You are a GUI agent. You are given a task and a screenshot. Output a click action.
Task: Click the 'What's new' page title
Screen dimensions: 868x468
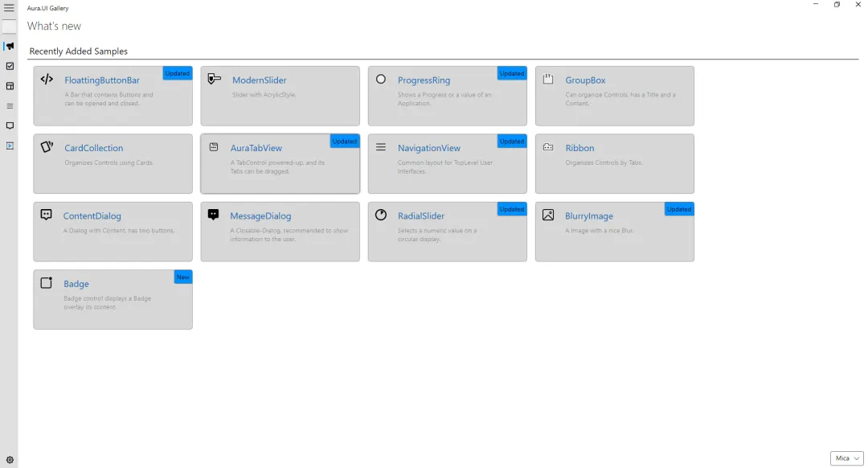pos(55,26)
